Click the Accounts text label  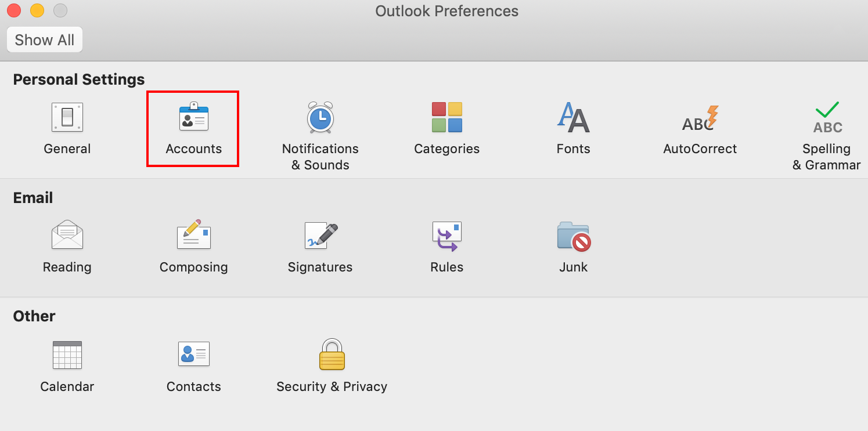(x=193, y=149)
